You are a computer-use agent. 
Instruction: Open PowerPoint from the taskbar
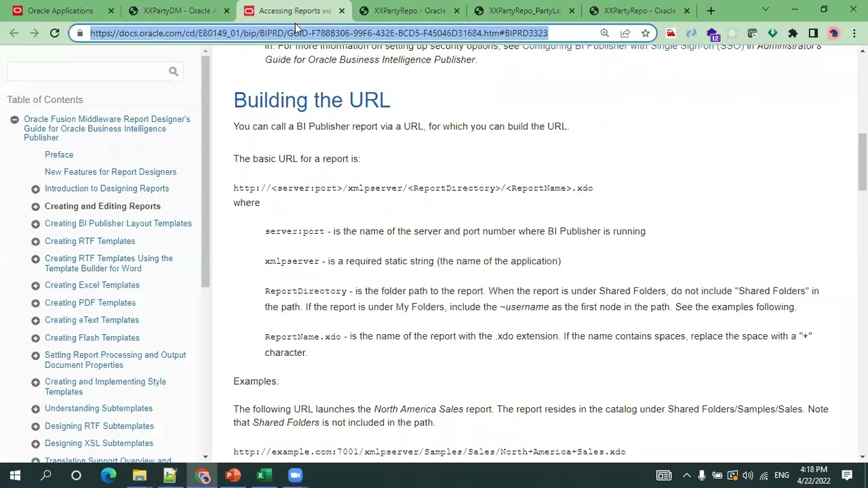pyautogui.click(x=233, y=475)
